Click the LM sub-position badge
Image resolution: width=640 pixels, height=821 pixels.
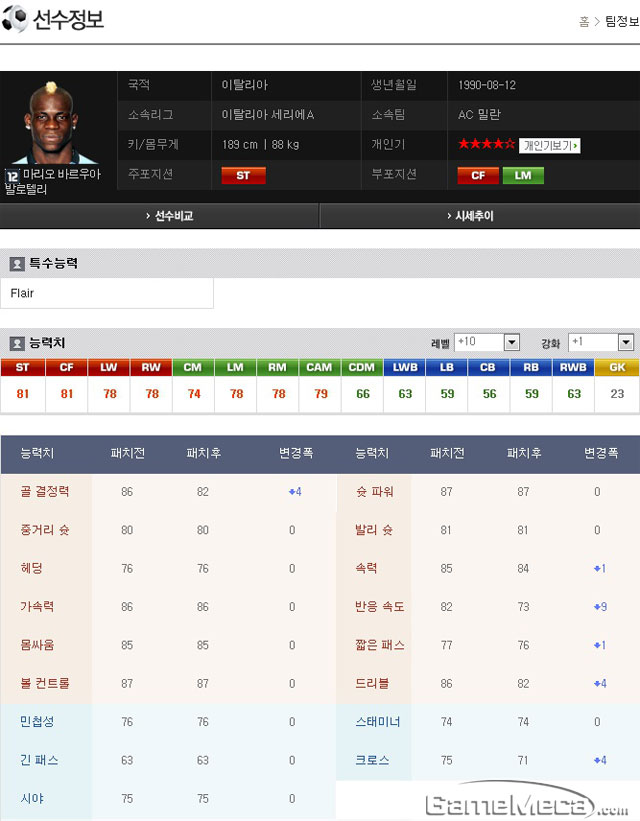click(x=523, y=175)
